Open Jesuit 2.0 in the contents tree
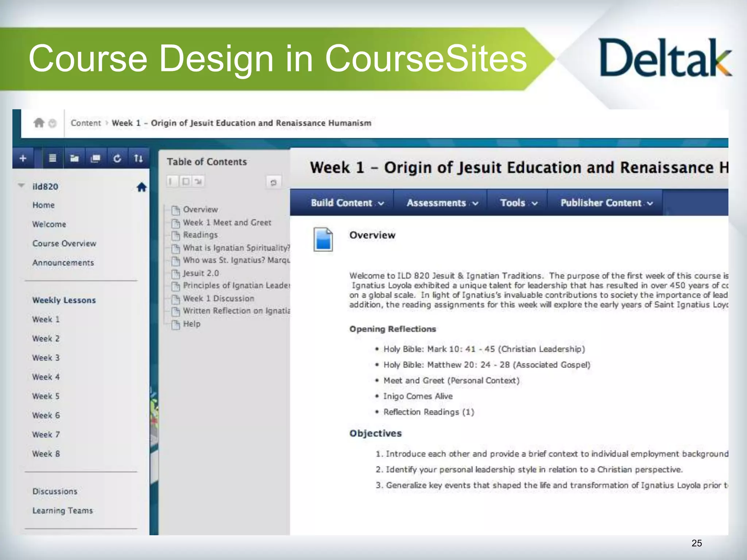The height and width of the screenshot is (560, 747). tap(201, 273)
